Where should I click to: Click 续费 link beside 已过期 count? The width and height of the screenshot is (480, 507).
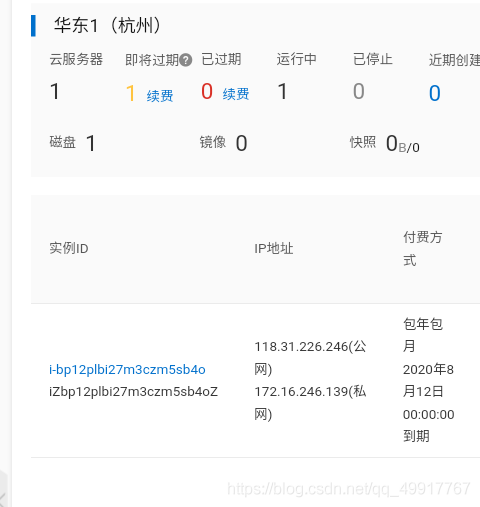236,94
